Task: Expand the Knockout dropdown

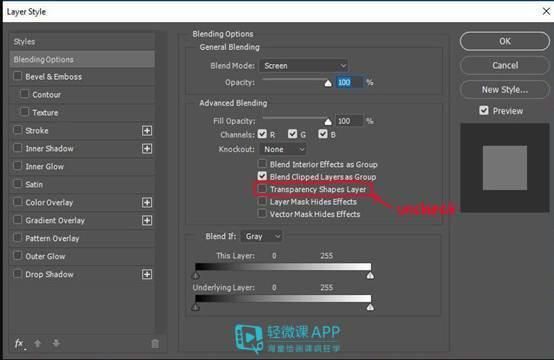Action: point(283,149)
